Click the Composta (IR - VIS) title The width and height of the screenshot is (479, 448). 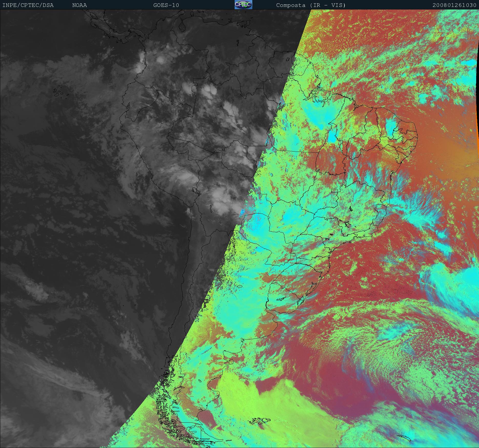(x=311, y=5)
